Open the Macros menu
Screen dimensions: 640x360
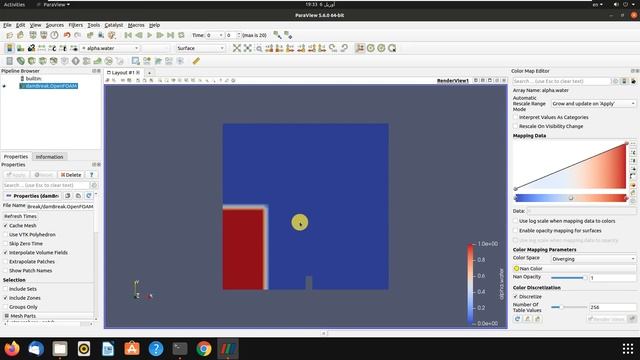136,25
